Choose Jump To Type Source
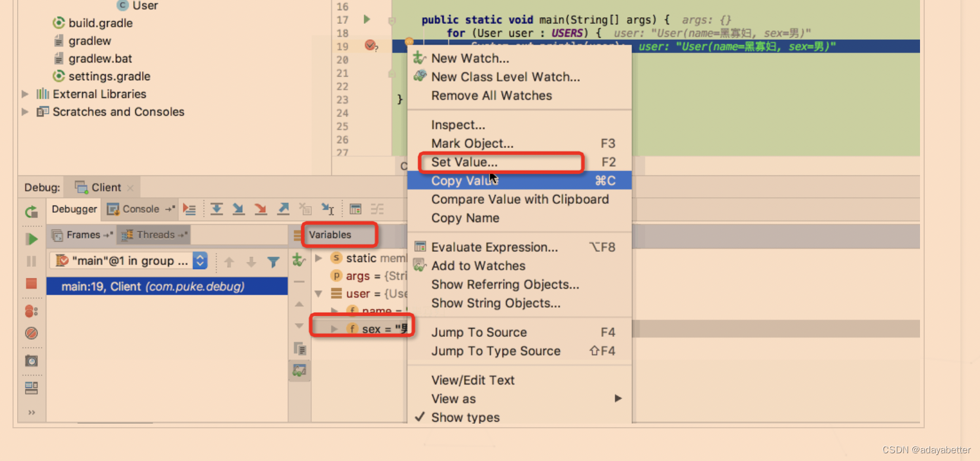This screenshot has height=461, width=980. [519, 351]
